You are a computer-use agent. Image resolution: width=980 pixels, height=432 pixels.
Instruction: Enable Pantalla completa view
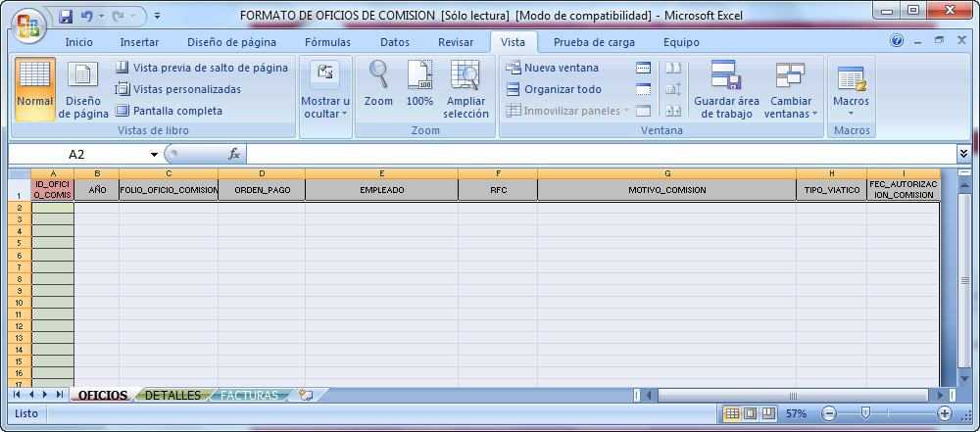click(169, 111)
